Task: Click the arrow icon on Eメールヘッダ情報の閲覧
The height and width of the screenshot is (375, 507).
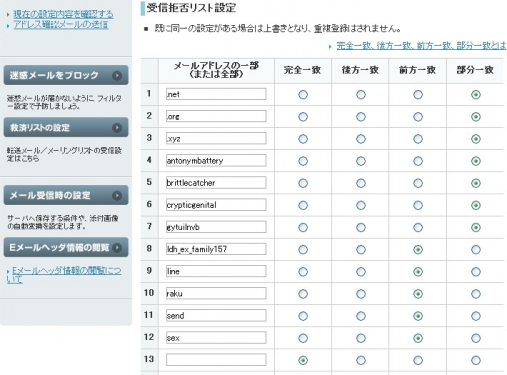Action: coord(117,248)
